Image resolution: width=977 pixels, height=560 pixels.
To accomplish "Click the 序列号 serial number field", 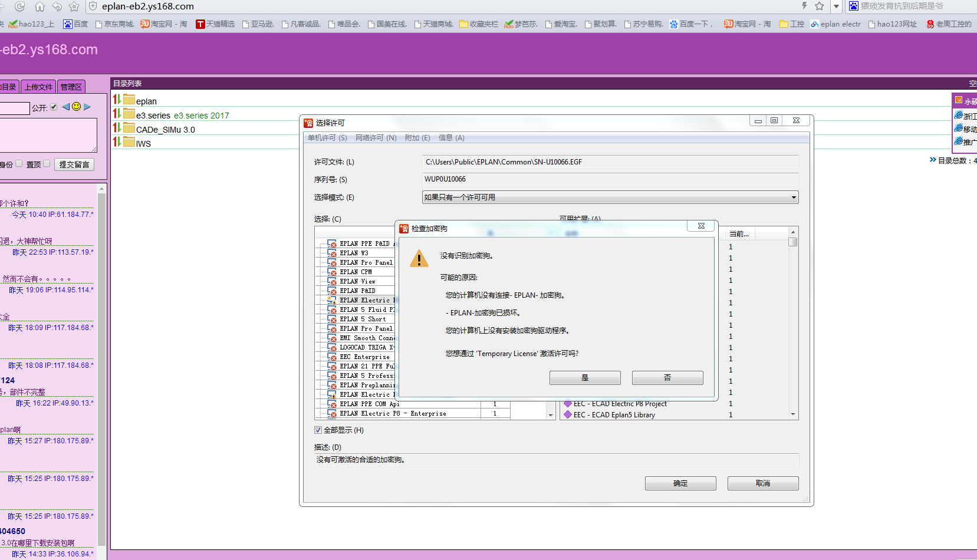I will [610, 179].
